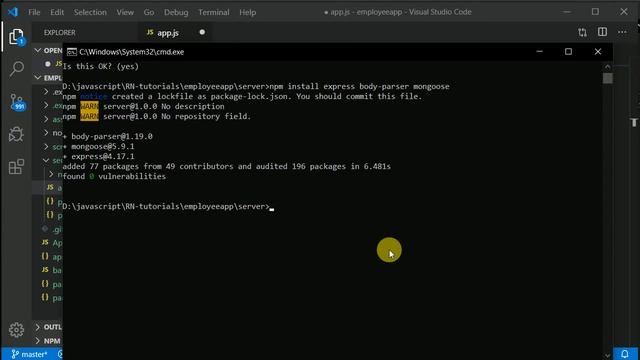
Task: Click the cmd.exe window title bar text
Action: tap(131, 52)
